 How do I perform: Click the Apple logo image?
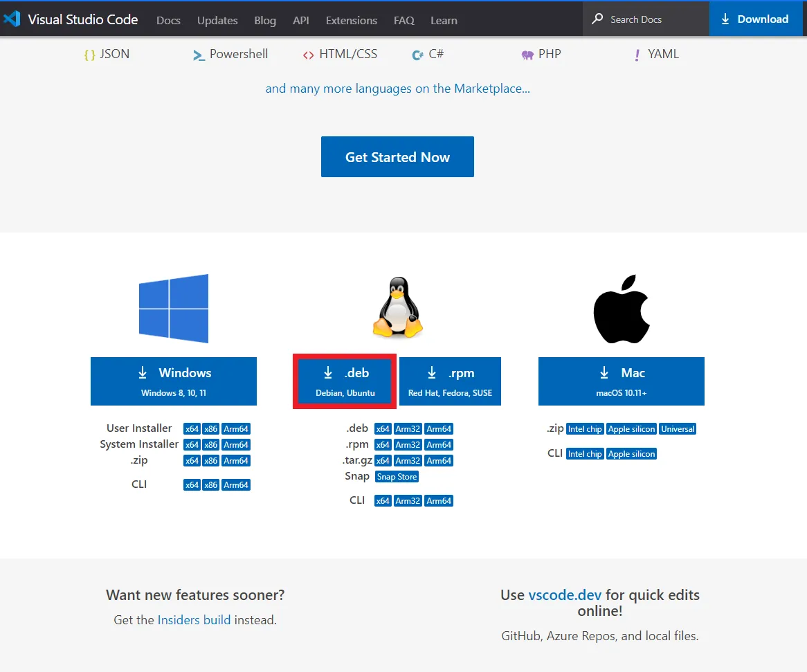click(622, 309)
